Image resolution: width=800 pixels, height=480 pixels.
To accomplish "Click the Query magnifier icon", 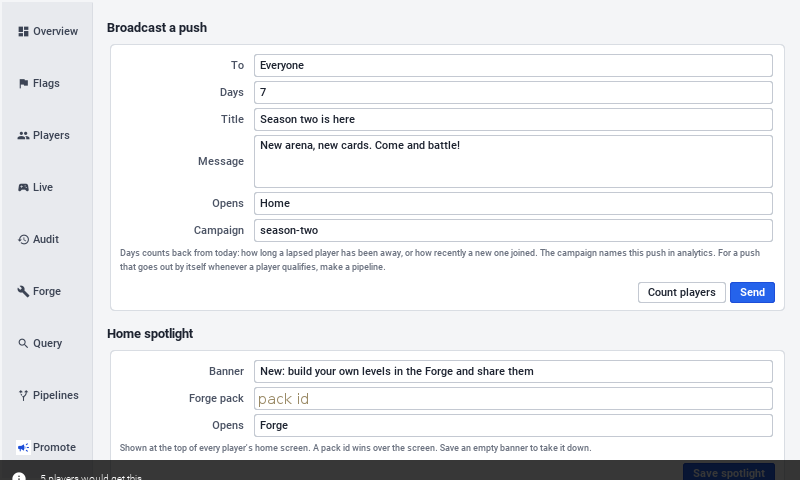I will point(23,344).
